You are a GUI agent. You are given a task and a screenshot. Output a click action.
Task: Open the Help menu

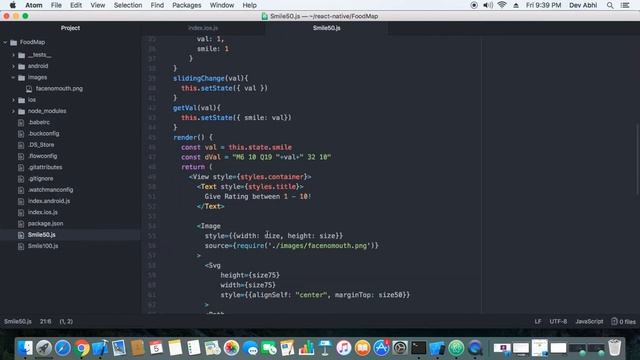tap(249, 5)
